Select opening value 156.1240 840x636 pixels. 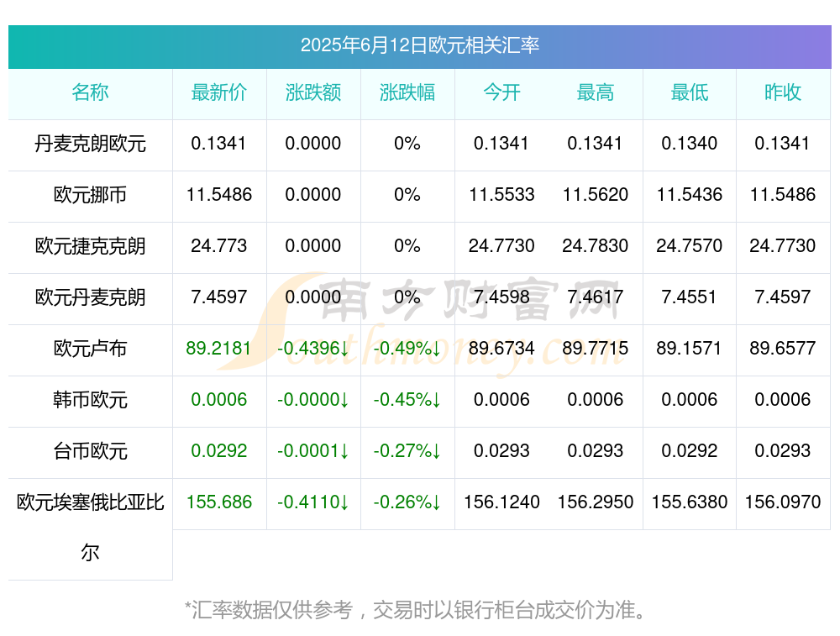pyautogui.click(x=501, y=502)
